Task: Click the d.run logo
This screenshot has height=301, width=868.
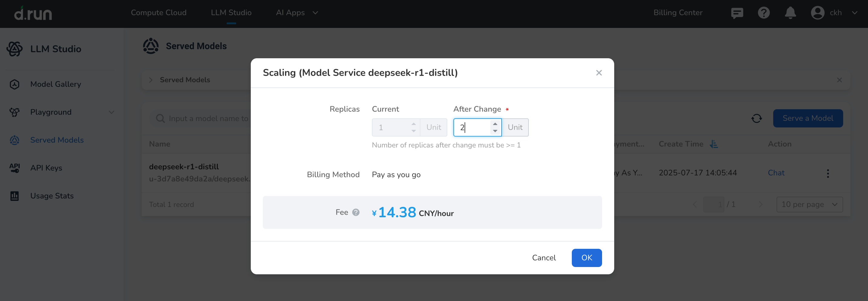Action: pos(33,13)
